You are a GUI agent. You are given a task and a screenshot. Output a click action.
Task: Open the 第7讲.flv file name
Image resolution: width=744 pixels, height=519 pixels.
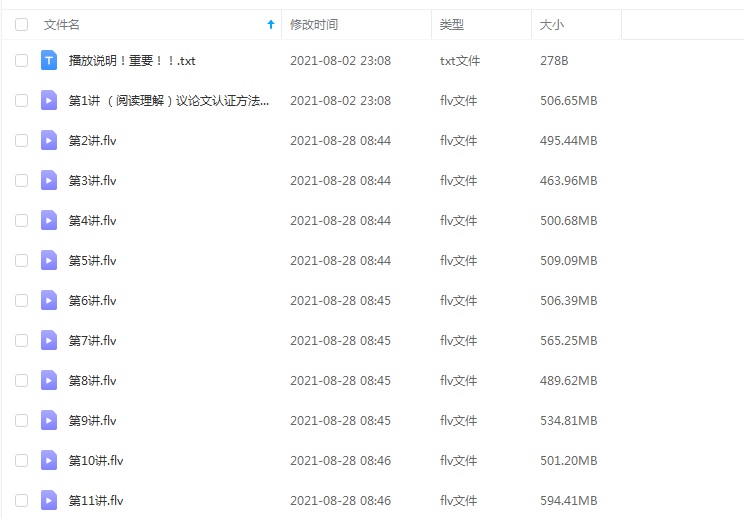93,341
